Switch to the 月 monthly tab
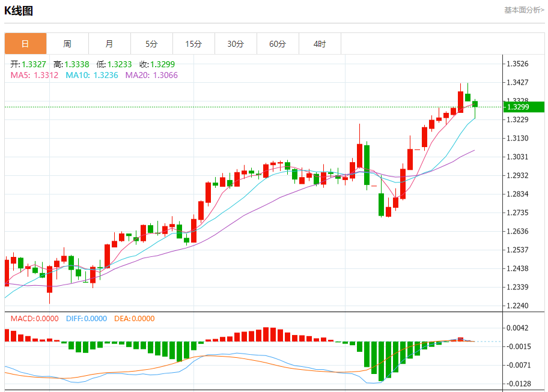The width and height of the screenshot is (548, 392). coord(109,44)
